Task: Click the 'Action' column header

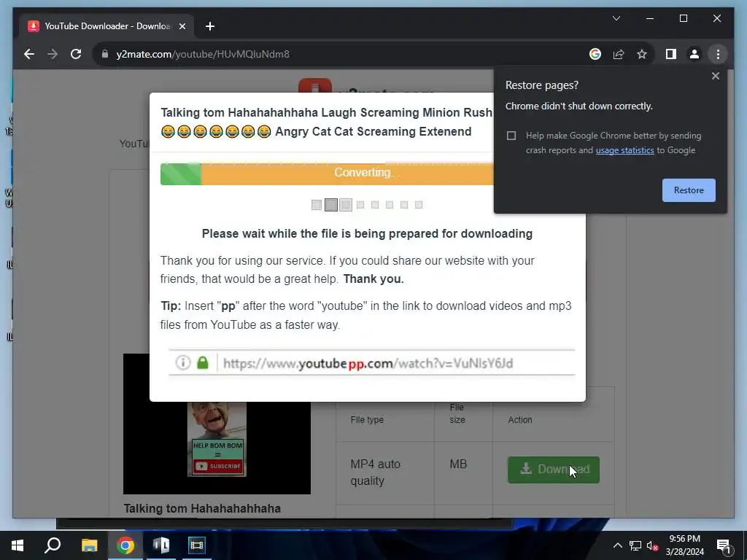Action: [519, 420]
